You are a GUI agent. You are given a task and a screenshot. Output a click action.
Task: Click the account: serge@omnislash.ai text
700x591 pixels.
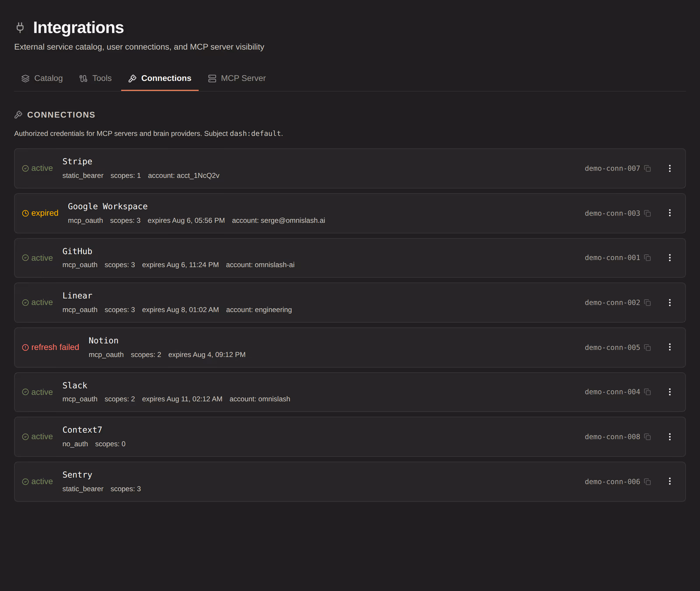[279, 220]
